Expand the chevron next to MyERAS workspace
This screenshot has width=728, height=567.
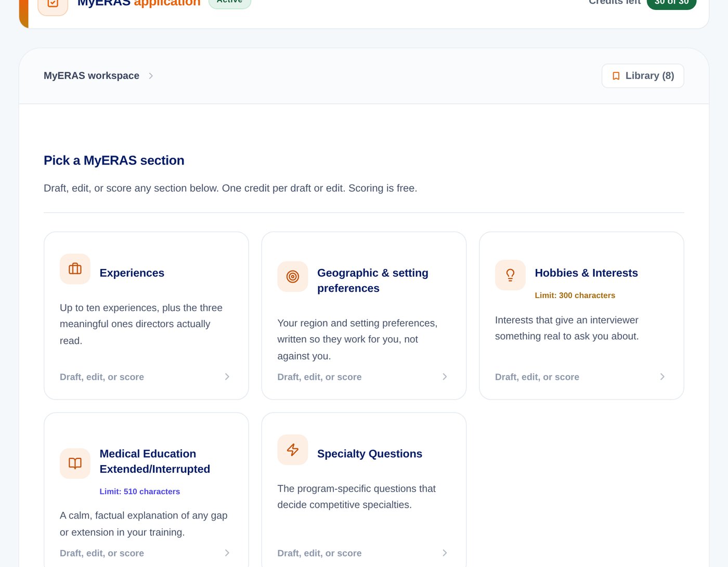pyautogui.click(x=151, y=76)
